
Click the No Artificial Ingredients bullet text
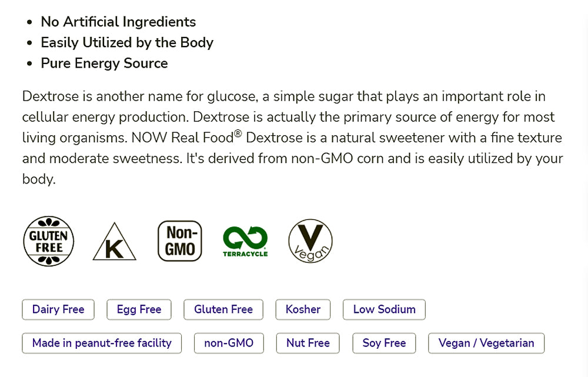[x=118, y=22]
